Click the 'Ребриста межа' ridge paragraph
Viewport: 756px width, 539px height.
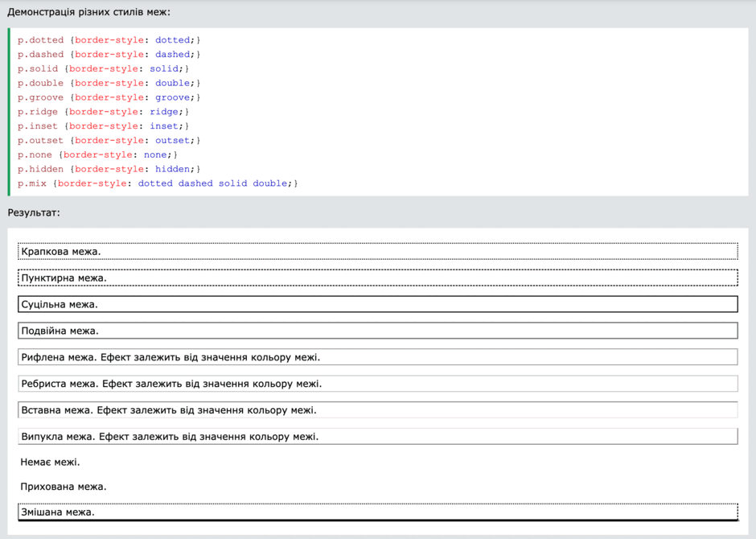click(377, 384)
